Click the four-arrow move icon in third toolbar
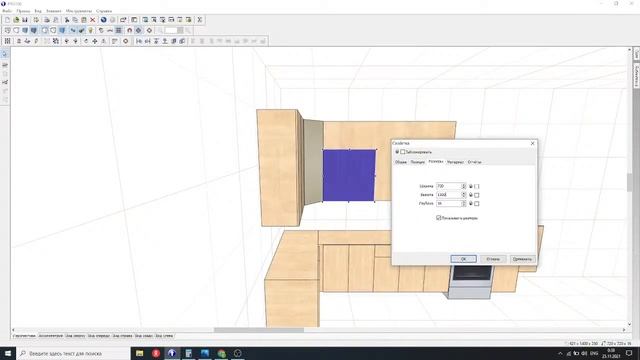The height and width of the screenshot is (360, 640). click(95, 41)
